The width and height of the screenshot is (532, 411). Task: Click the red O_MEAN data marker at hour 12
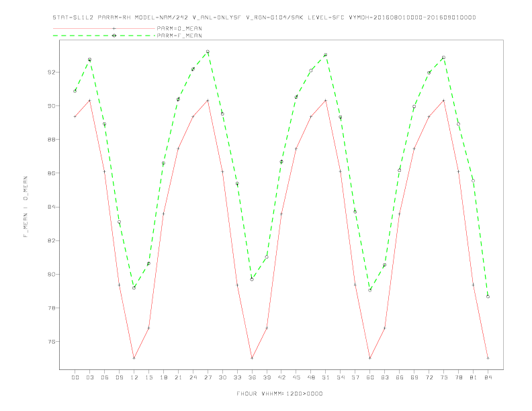point(134,358)
